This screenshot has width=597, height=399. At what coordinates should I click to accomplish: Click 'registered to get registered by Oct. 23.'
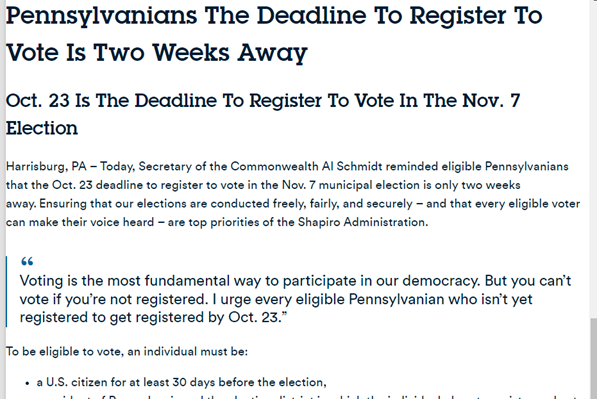[x=153, y=318]
